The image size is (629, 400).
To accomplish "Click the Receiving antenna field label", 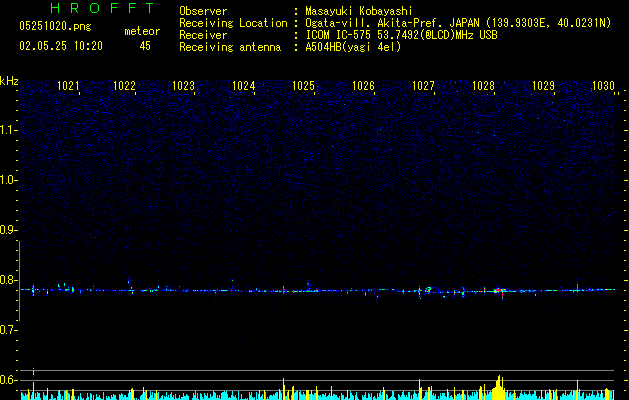I will pos(230,47).
